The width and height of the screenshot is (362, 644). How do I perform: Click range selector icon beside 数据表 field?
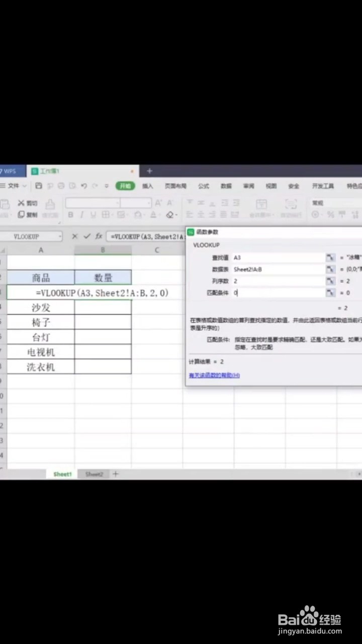click(330, 269)
